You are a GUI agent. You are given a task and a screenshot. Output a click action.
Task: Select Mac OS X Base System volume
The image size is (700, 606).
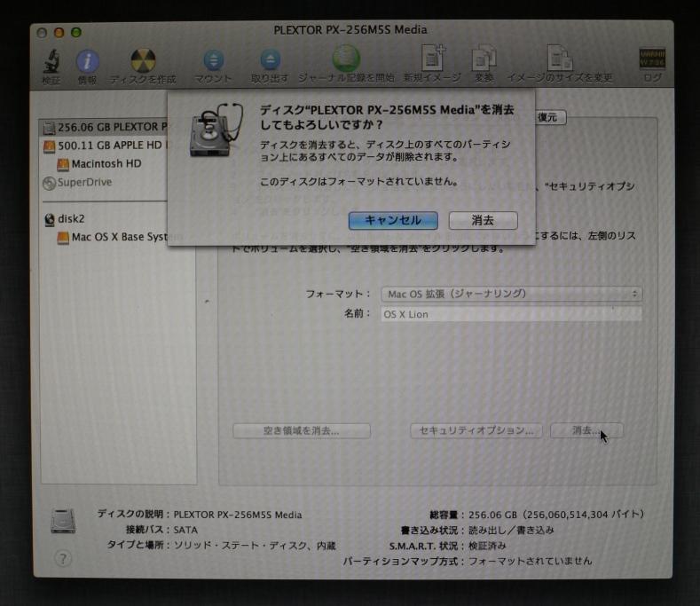tap(113, 237)
